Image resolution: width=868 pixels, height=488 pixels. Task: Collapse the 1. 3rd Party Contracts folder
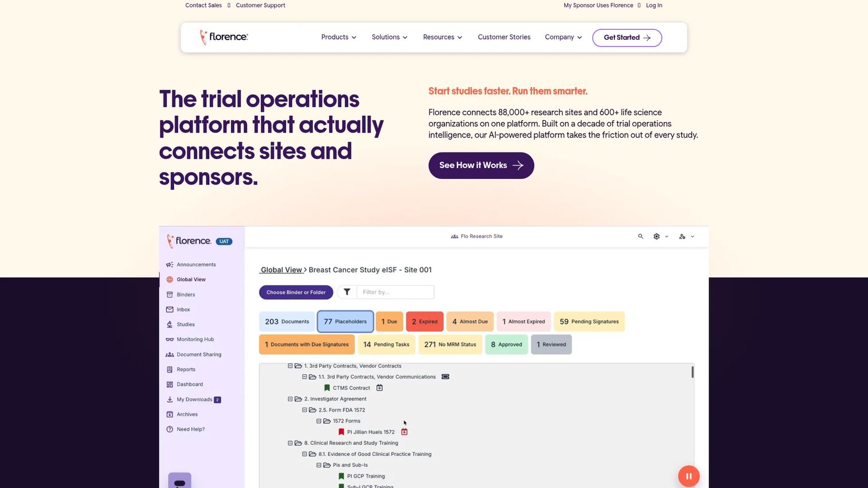tap(290, 366)
